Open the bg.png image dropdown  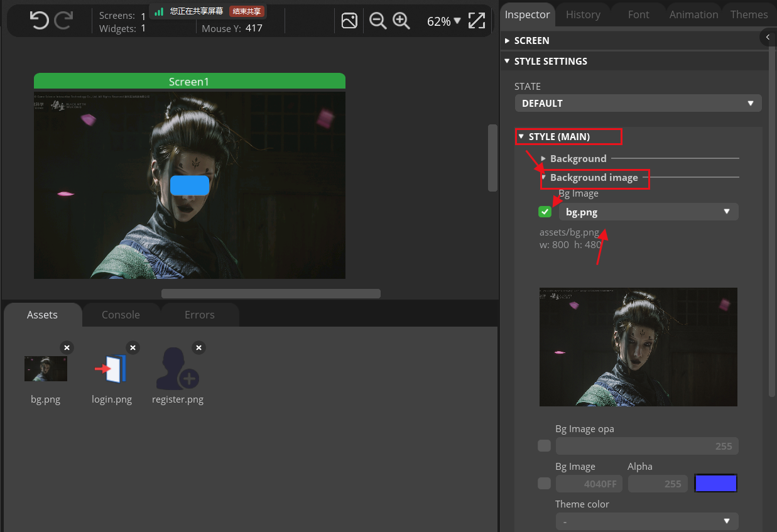pyautogui.click(x=648, y=212)
